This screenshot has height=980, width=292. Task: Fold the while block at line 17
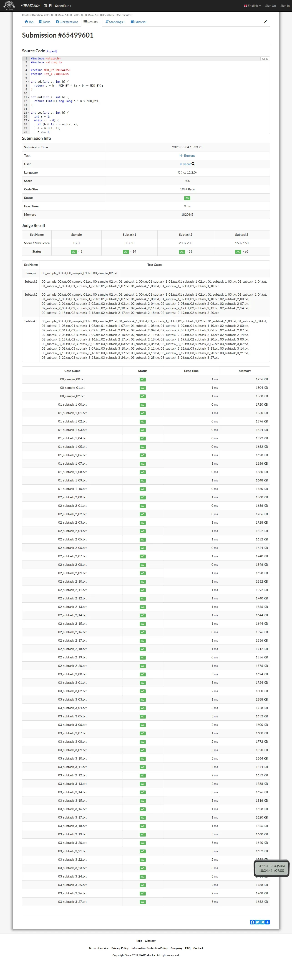(x=28, y=121)
